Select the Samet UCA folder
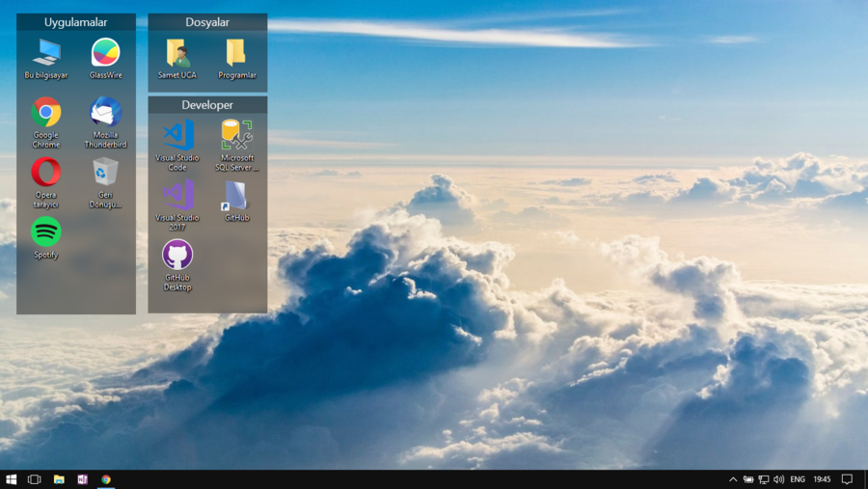The width and height of the screenshot is (868, 489). (177, 53)
